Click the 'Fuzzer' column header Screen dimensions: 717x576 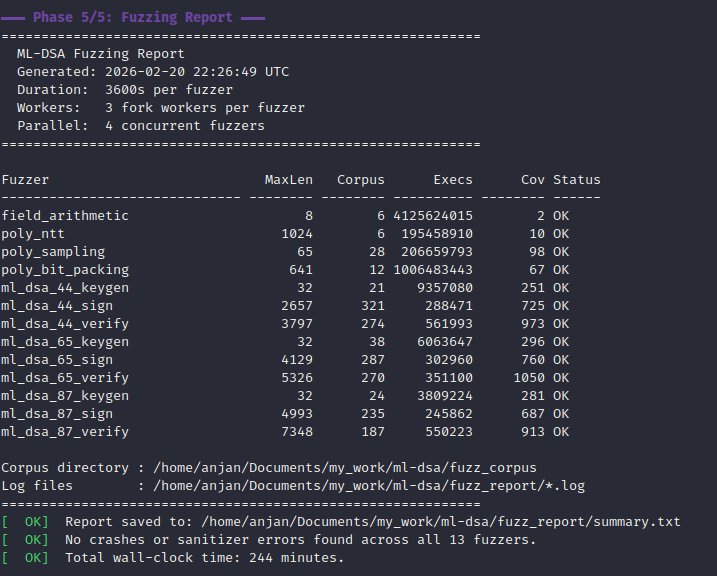click(25, 180)
